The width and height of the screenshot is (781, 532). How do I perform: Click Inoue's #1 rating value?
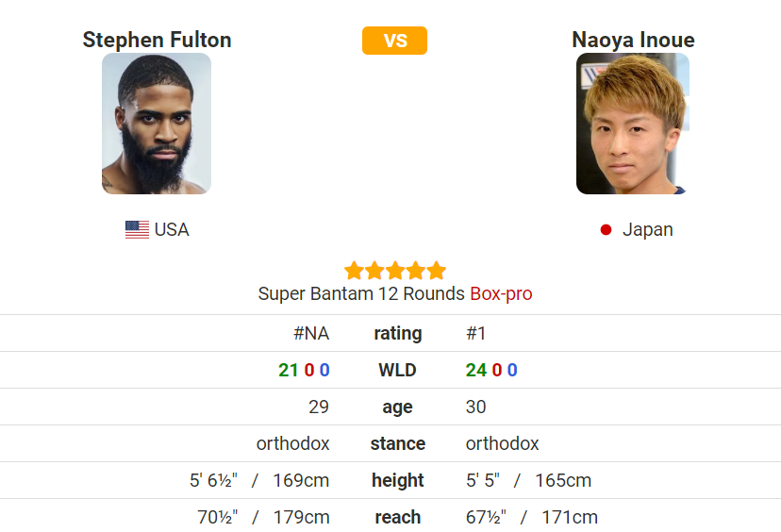click(x=475, y=333)
